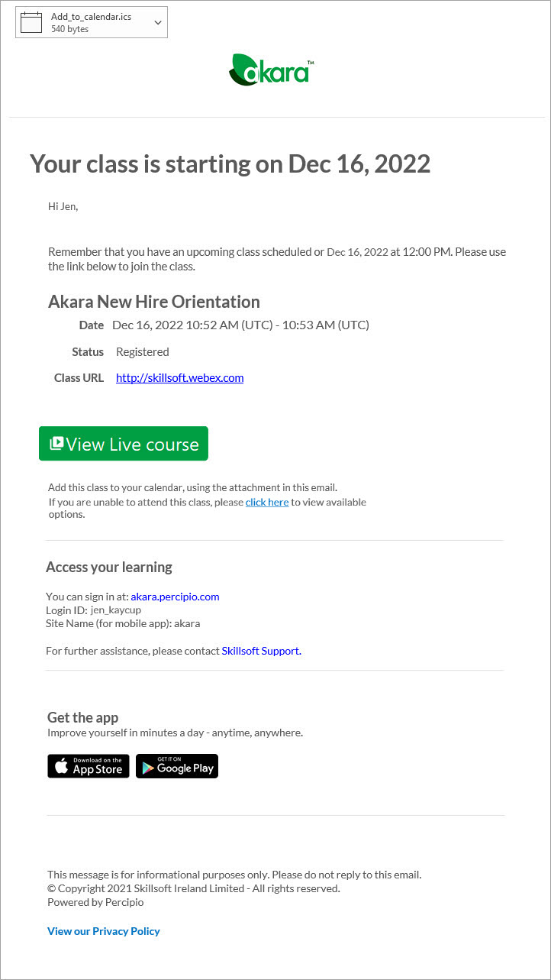Click the Registered status value

pos(143,352)
